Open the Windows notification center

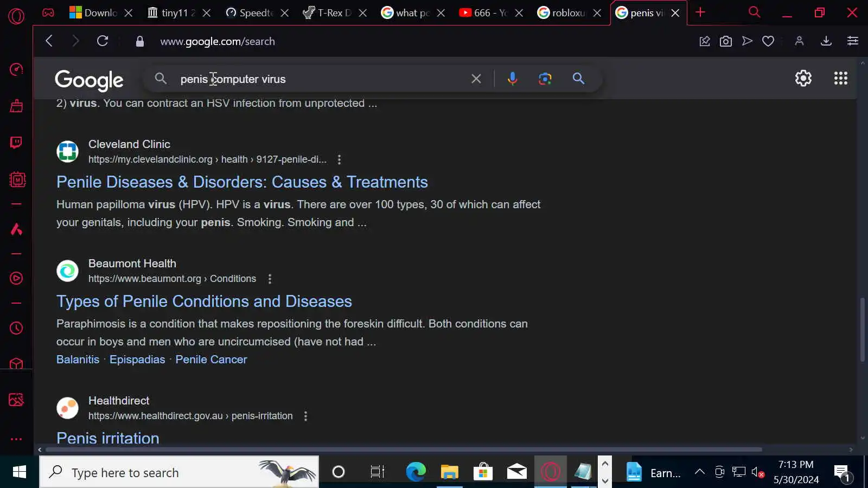click(x=843, y=473)
